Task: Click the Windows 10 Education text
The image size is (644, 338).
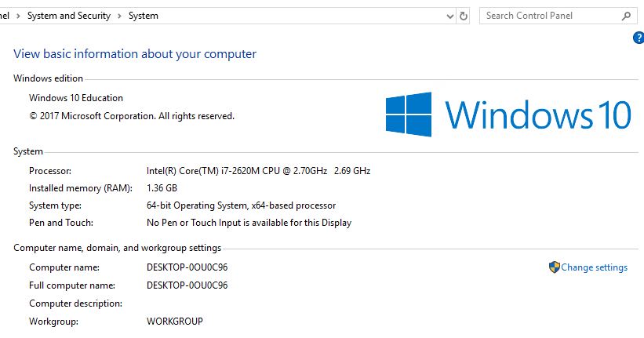Action: tap(76, 98)
